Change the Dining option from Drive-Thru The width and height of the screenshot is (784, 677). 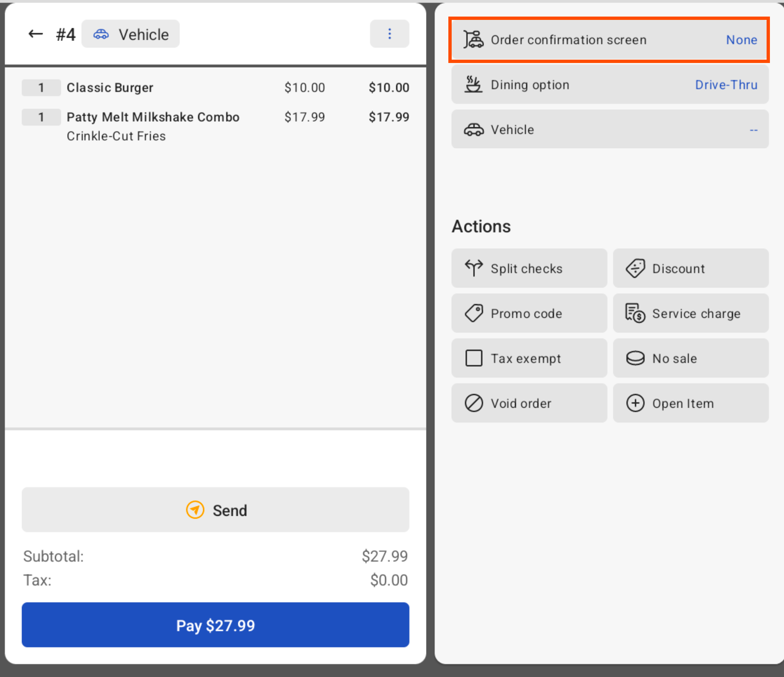(610, 85)
